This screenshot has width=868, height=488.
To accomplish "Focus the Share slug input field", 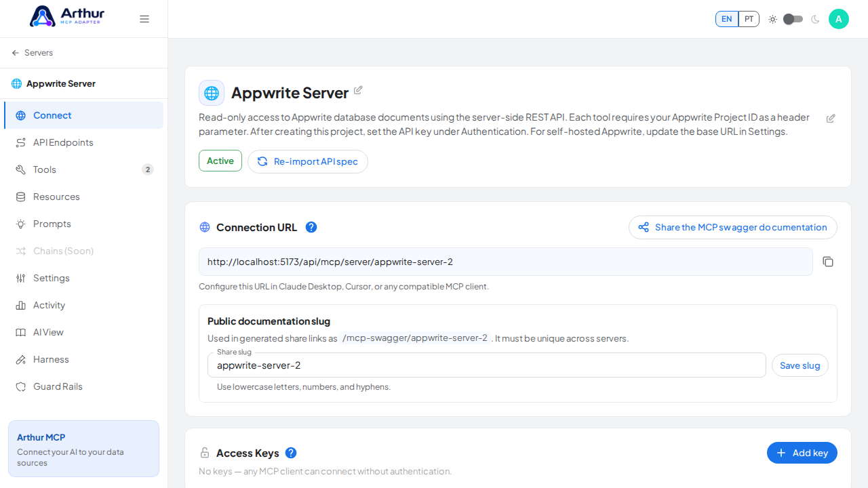I will (487, 365).
